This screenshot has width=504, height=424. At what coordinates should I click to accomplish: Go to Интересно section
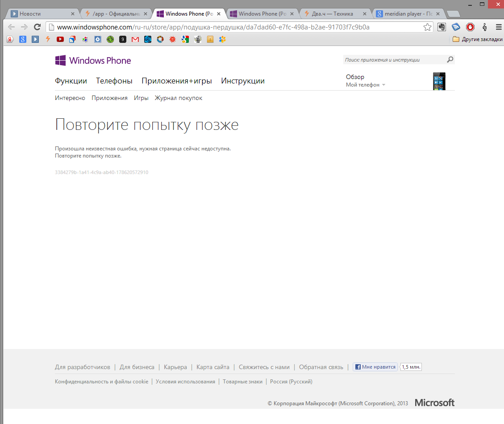(x=70, y=98)
